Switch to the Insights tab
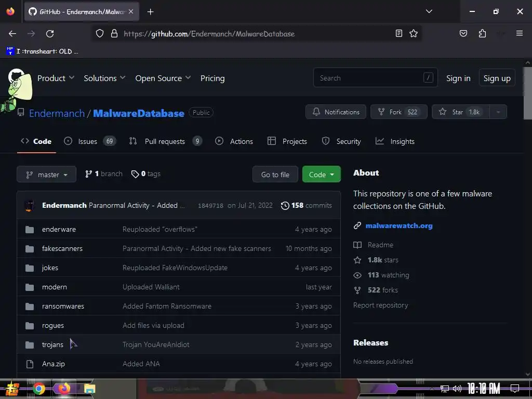The image size is (532, 399). tap(395, 141)
